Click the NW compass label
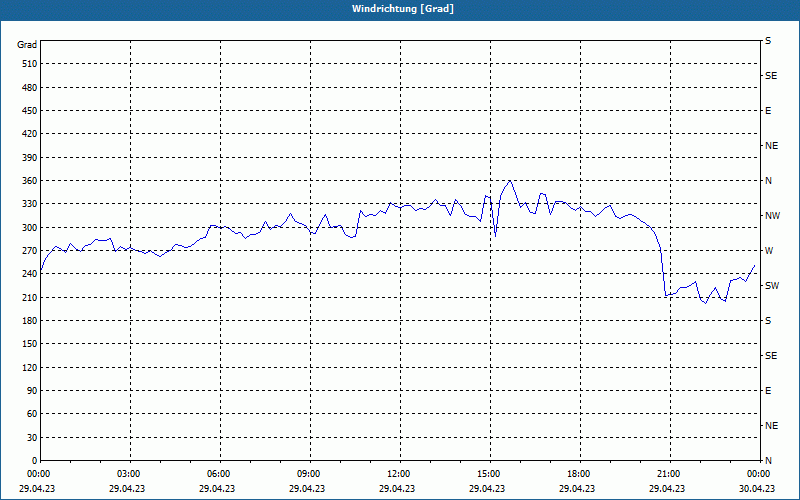The height and width of the screenshot is (500, 800). click(x=772, y=216)
